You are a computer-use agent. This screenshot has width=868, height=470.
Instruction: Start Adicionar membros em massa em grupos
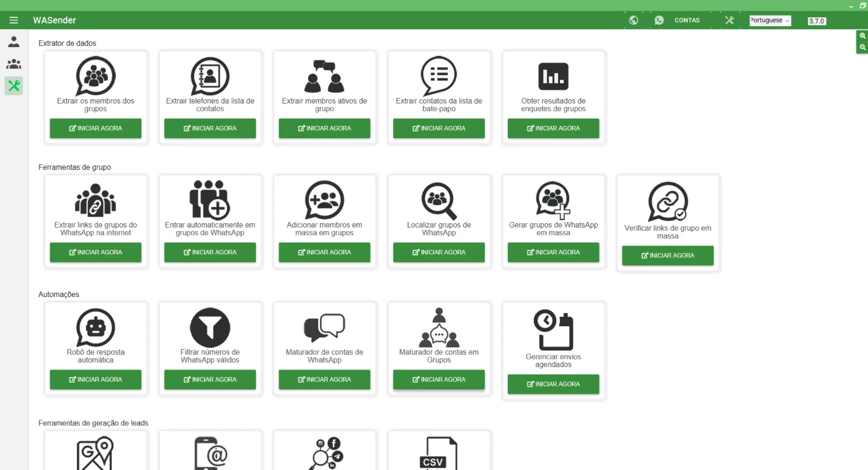point(324,252)
